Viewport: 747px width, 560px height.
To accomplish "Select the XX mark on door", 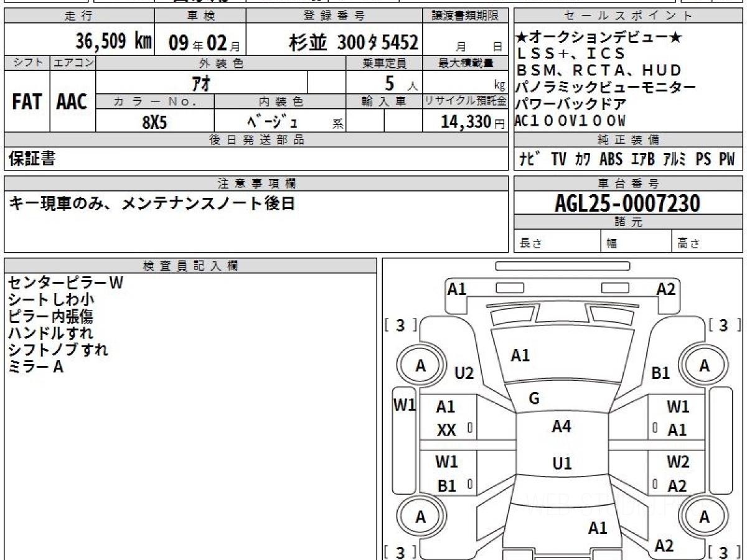I will point(446,431).
